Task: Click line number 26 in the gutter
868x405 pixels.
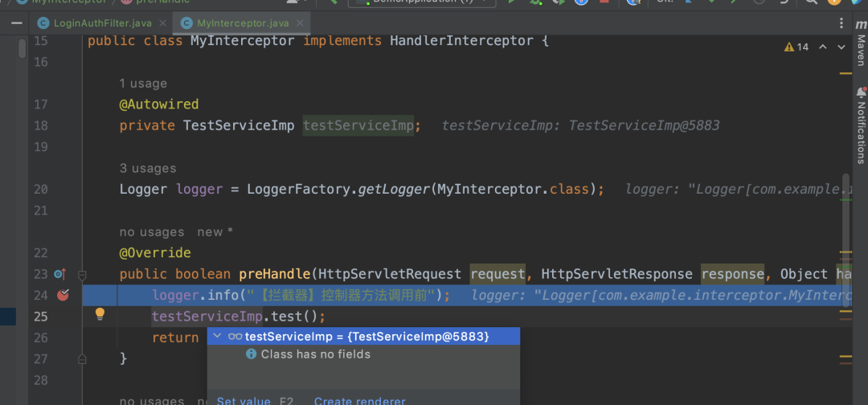Action: point(40,337)
